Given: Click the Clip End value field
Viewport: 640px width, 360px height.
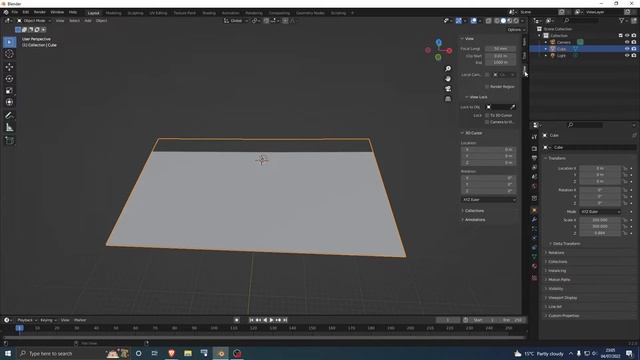Looking at the screenshot, I should 500,62.
